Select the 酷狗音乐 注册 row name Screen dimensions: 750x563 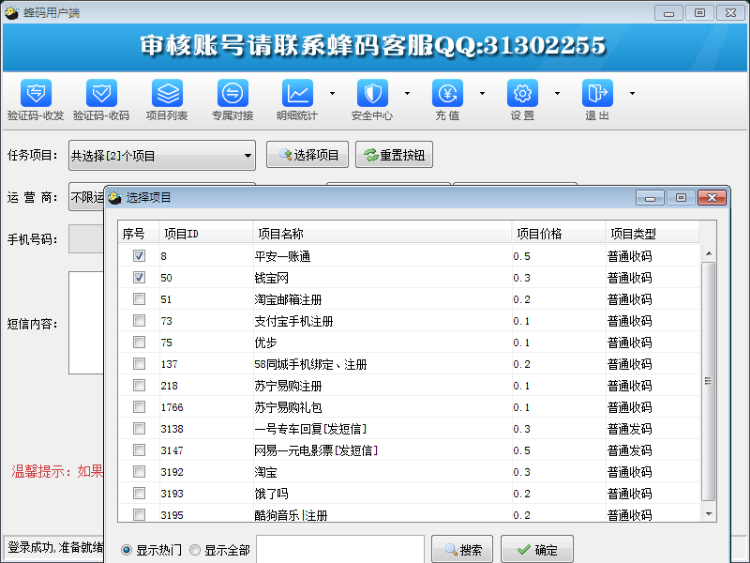click(291, 515)
